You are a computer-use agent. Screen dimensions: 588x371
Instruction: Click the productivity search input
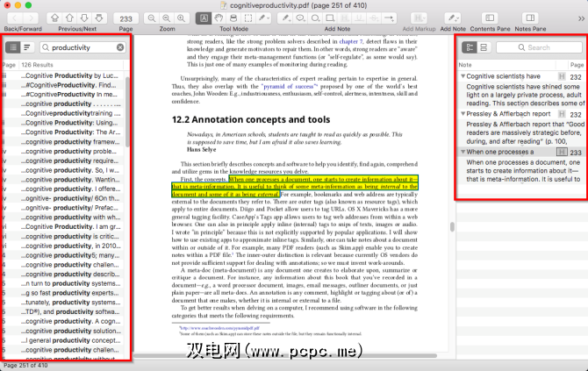[82, 47]
